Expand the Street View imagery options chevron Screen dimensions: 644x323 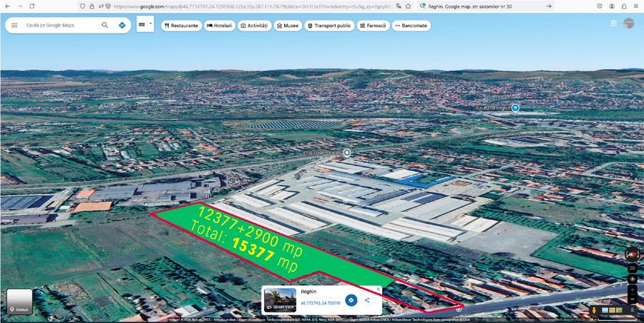click(x=632, y=311)
